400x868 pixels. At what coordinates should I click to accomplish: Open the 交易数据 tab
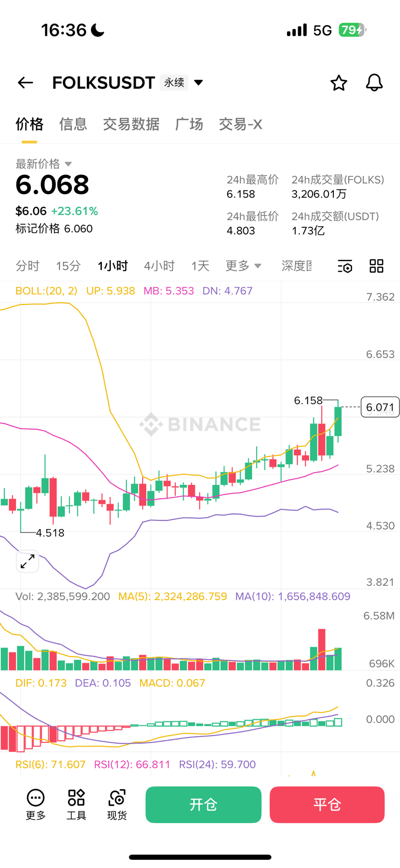[131, 124]
